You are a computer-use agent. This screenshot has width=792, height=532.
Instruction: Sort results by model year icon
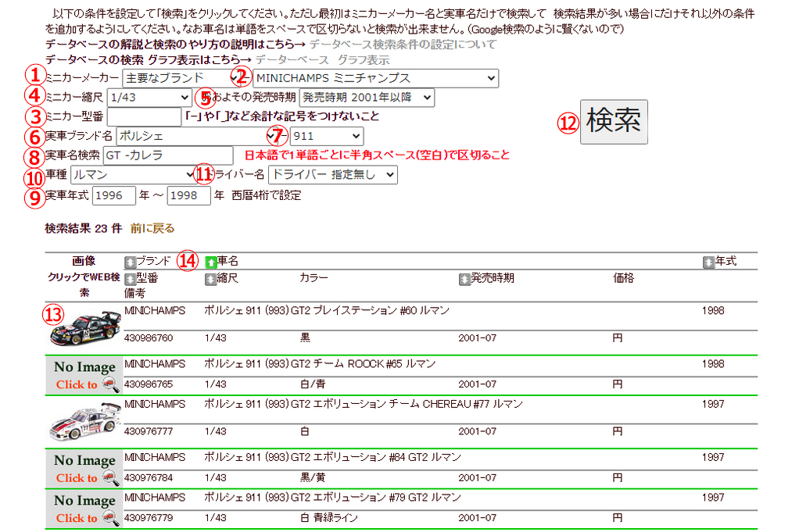point(708,262)
